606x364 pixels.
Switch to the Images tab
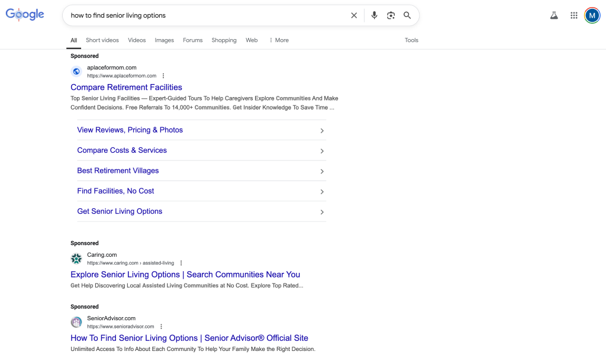[x=164, y=40]
